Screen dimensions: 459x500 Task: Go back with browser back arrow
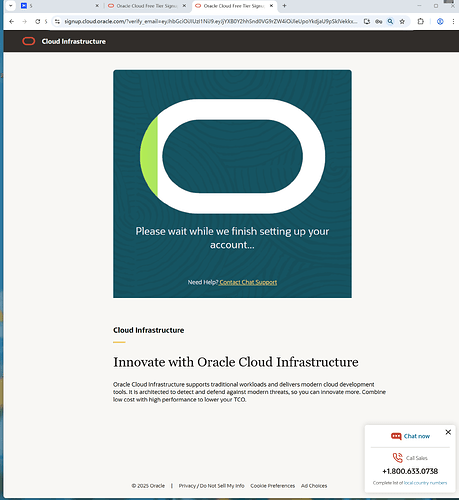point(12,22)
